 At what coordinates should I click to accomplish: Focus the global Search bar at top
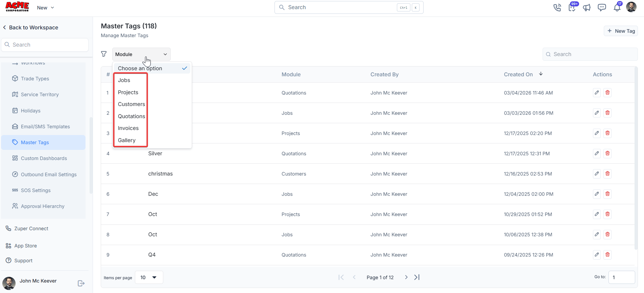349,7
